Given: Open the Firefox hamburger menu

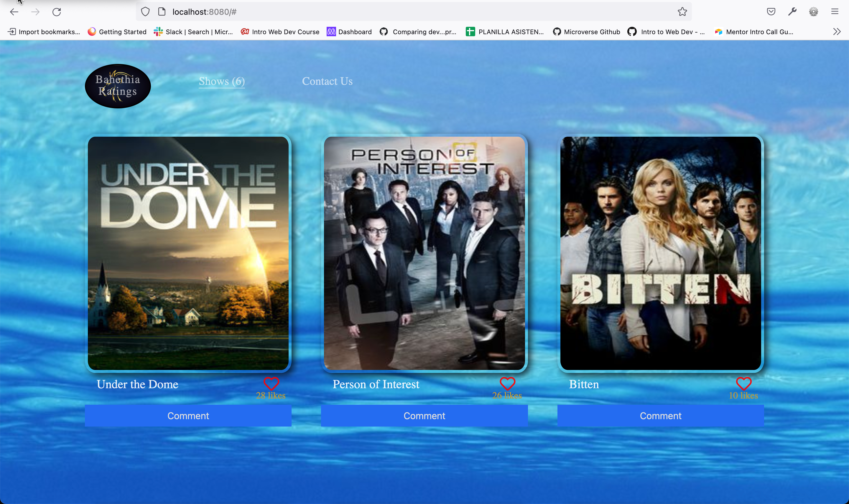Looking at the screenshot, I should tap(835, 12).
